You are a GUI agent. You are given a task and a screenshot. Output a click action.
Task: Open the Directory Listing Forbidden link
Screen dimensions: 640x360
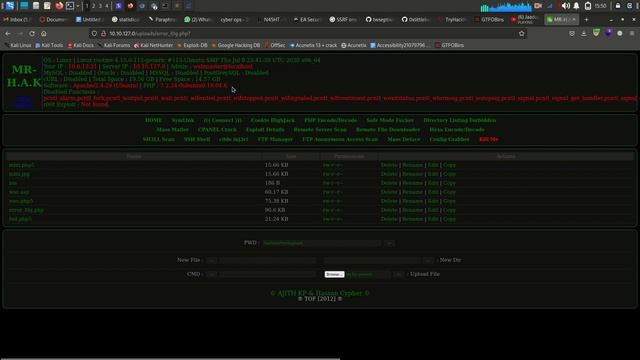pyautogui.click(x=460, y=120)
